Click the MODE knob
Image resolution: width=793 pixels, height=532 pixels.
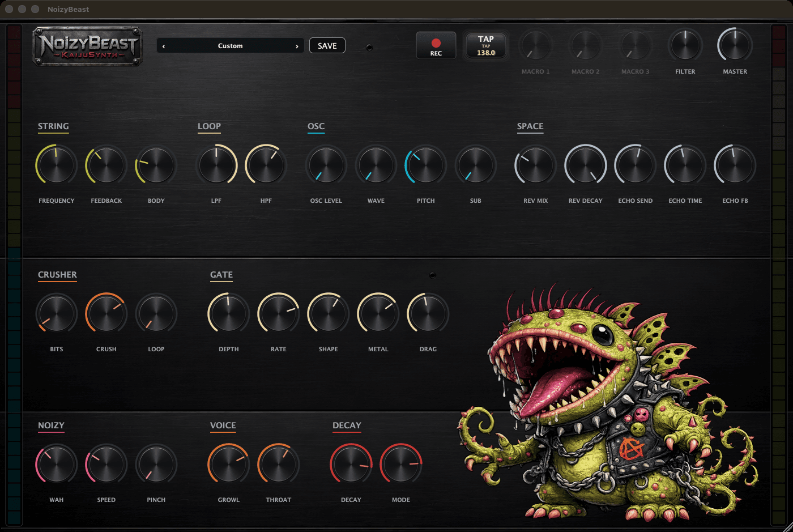click(x=401, y=465)
